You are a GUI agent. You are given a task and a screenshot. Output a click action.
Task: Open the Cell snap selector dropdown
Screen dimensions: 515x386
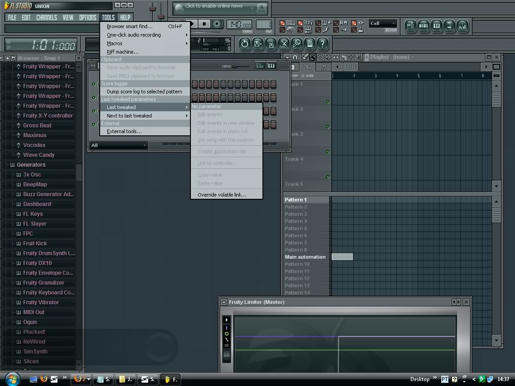click(383, 23)
